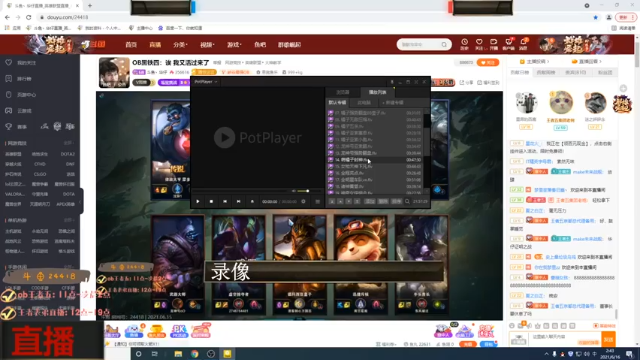The image size is (640, 360).
Task: Click the add plus icon beside chat avatars
Action: click(623, 88)
